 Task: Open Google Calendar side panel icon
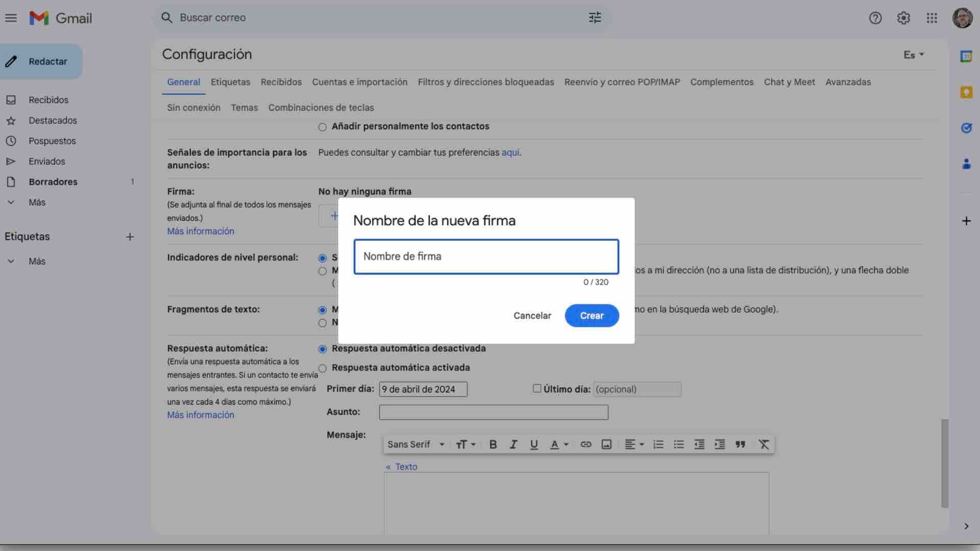click(x=966, y=56)
